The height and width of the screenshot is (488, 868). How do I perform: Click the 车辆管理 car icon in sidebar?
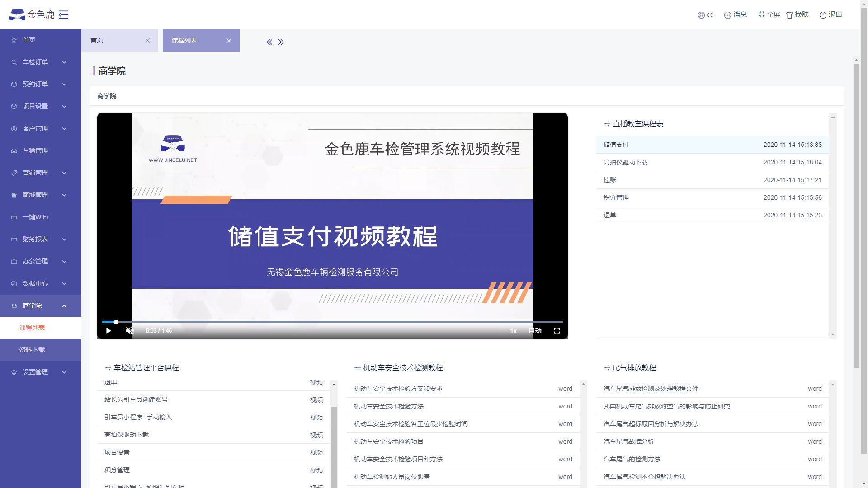click(x=14, y=151)
